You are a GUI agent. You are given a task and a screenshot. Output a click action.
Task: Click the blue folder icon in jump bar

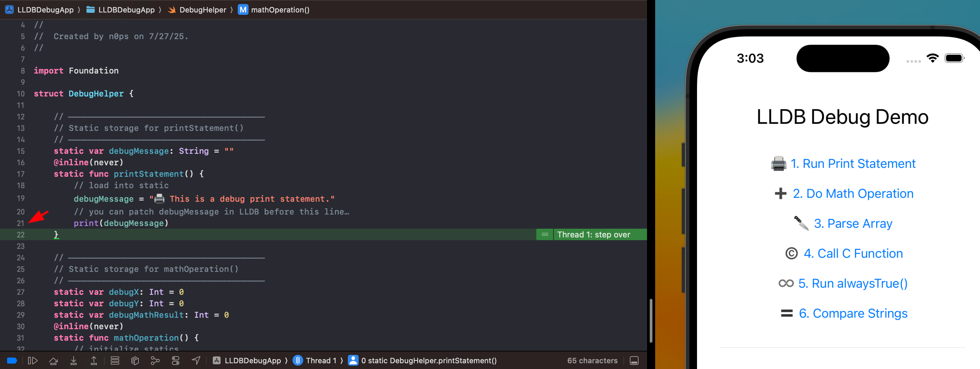coord(91,9)
